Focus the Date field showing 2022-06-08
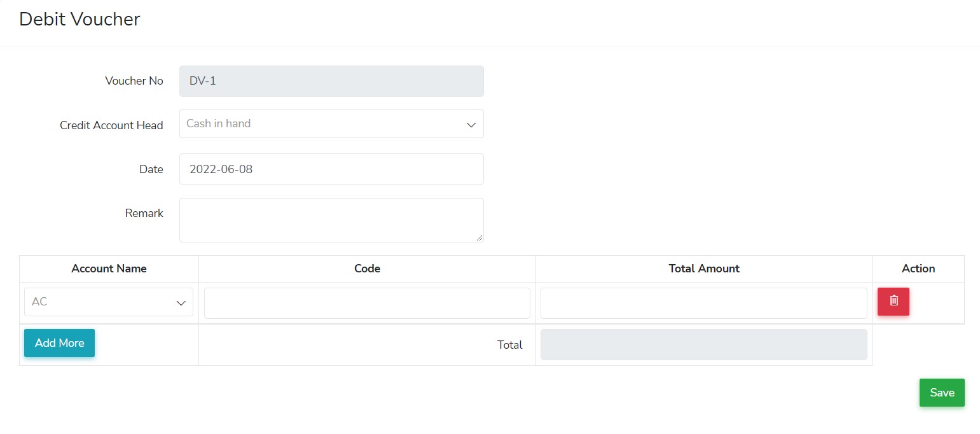The height and width of the screenshot is (434, 980). (331, 169)
